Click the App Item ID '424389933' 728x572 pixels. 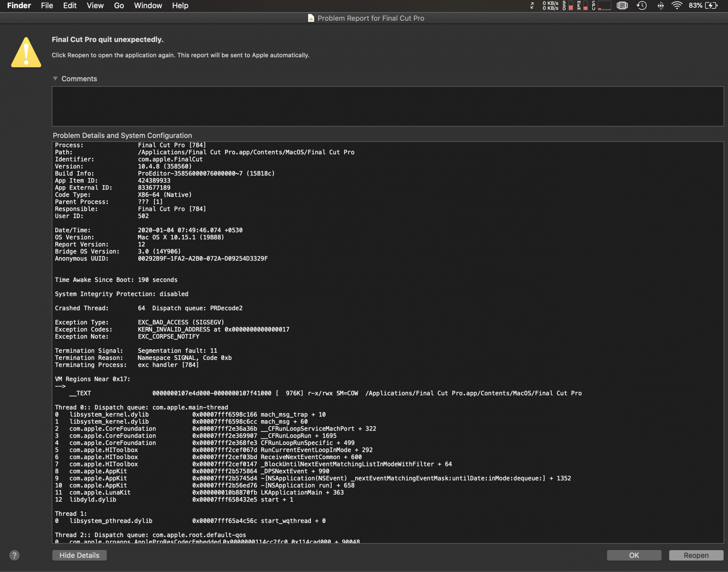[154, 181]
